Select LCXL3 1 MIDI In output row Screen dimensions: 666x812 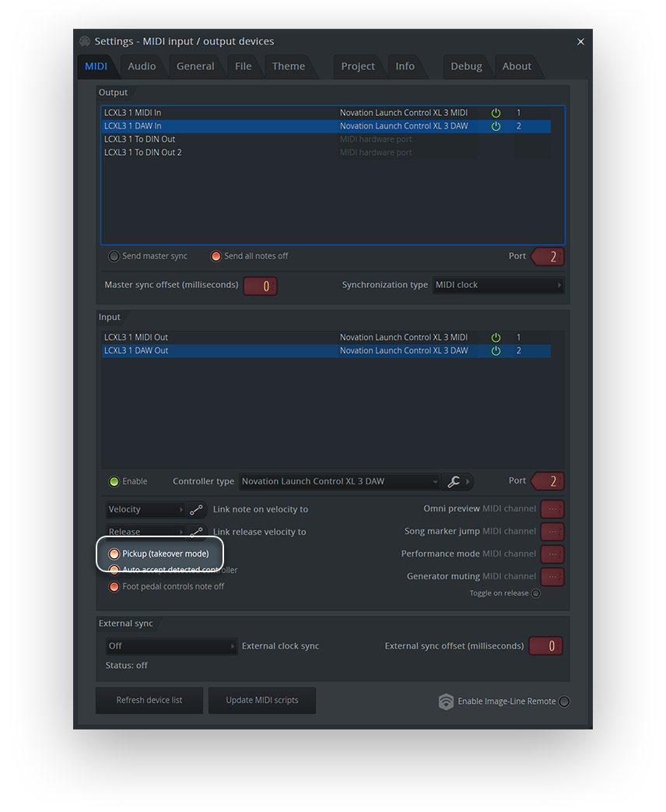click(x=326, y=113)
